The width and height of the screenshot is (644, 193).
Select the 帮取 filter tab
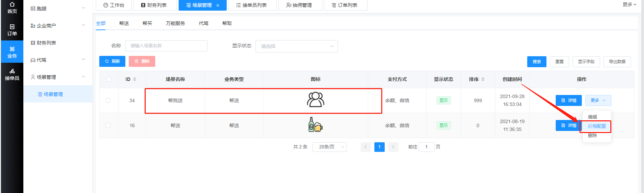[227, 23]
